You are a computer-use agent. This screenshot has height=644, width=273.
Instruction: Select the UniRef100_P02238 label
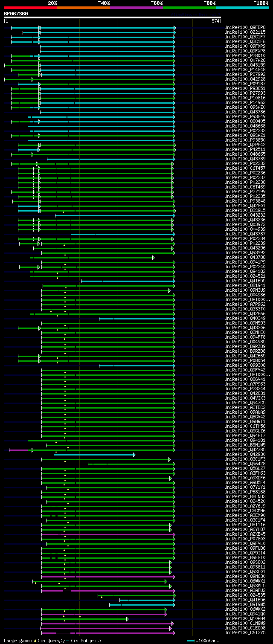(x=244, y=183)
